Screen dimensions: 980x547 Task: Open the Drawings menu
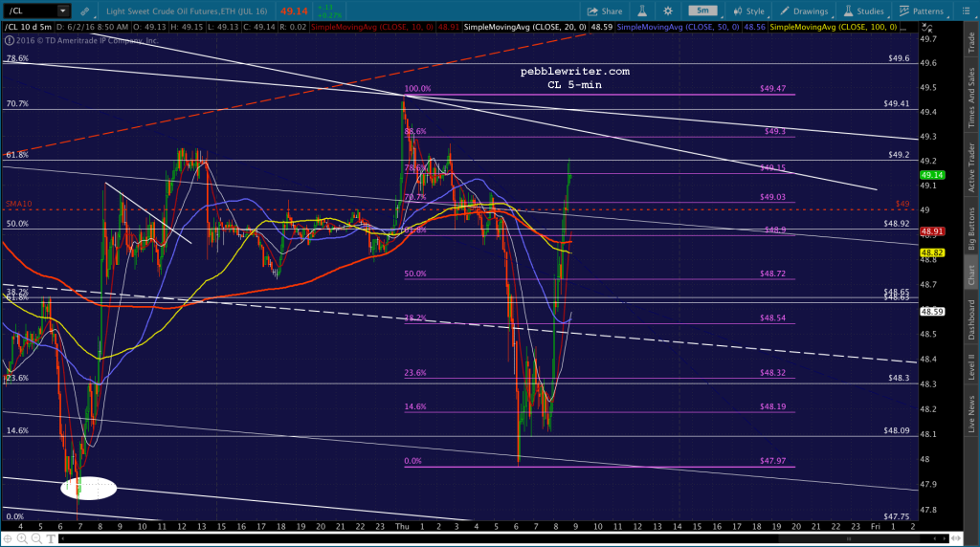(804, 11)
